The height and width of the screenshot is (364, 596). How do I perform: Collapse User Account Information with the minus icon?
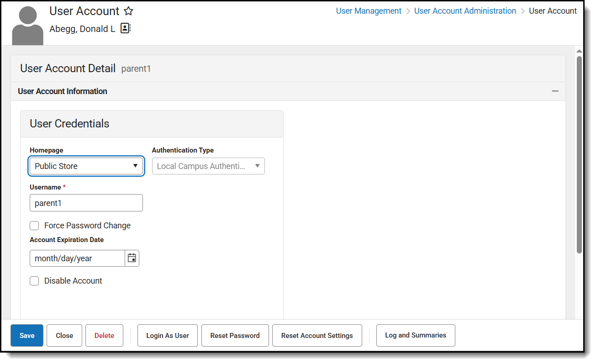click(x=555, y=91)
